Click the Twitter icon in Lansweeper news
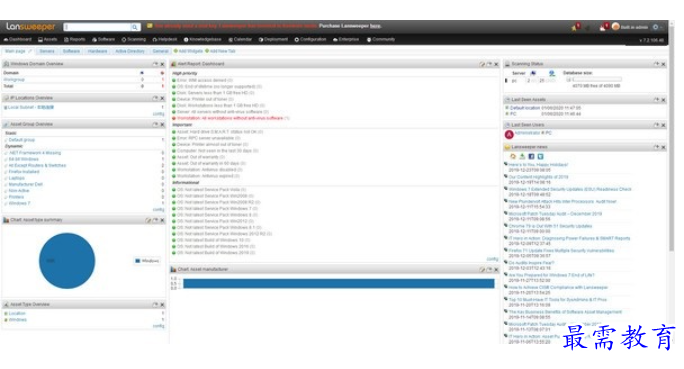684x369 pixels. tap(540, 156)
